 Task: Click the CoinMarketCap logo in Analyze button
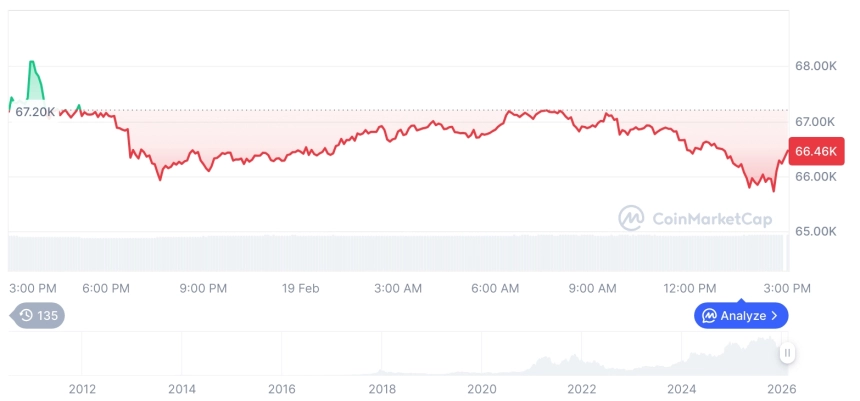tap(709, 315)
